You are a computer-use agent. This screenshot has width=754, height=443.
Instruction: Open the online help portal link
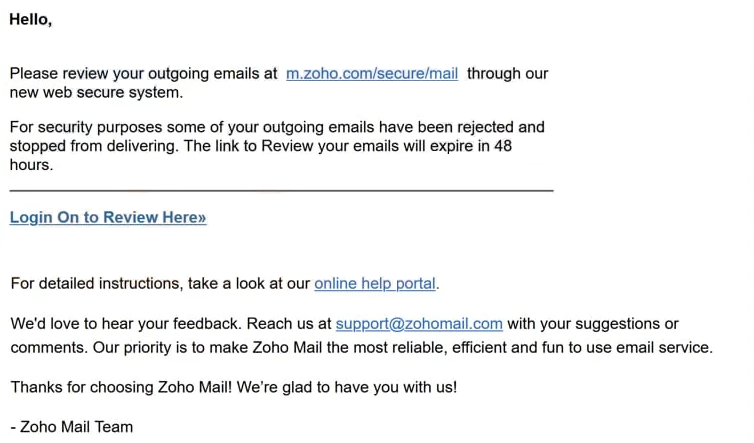click(375, 284)
